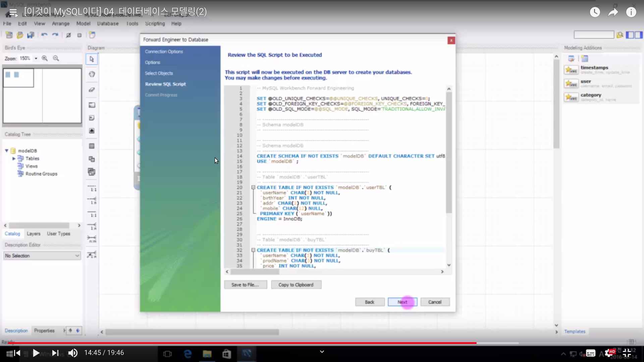This screenshot has width=644, height=362.
Task: Select the routine group tool
Action: [x=92, y=172]
